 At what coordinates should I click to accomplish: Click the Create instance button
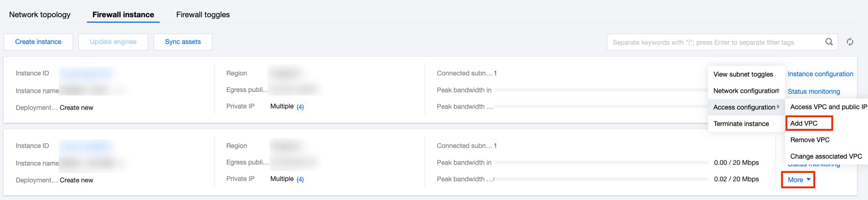click(38, 42)
